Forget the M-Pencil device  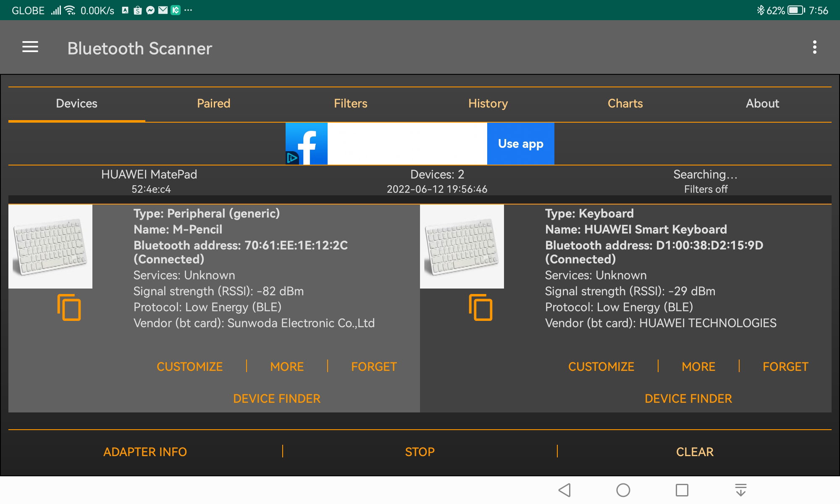(x=374, y=367)
